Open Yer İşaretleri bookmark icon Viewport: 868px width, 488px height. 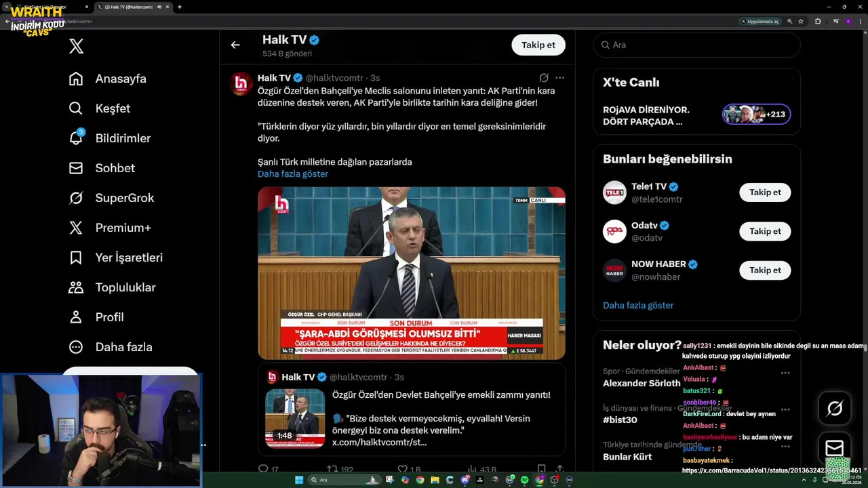coord(76,258)
